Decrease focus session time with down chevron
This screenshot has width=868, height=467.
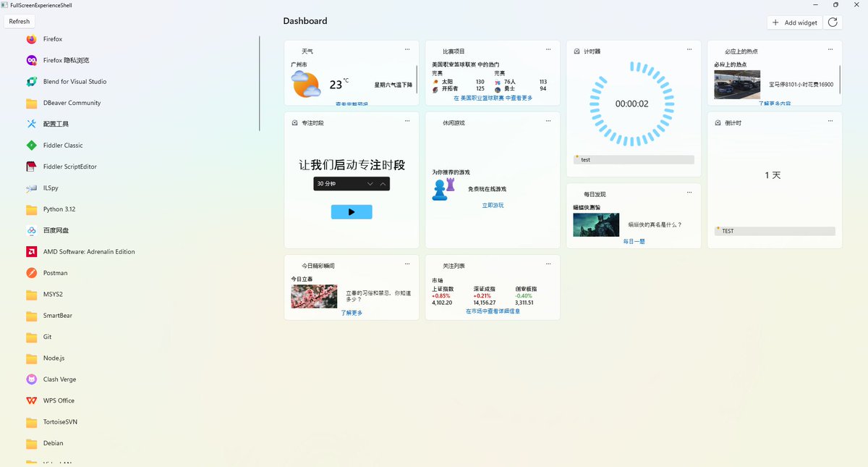[370, 185]
